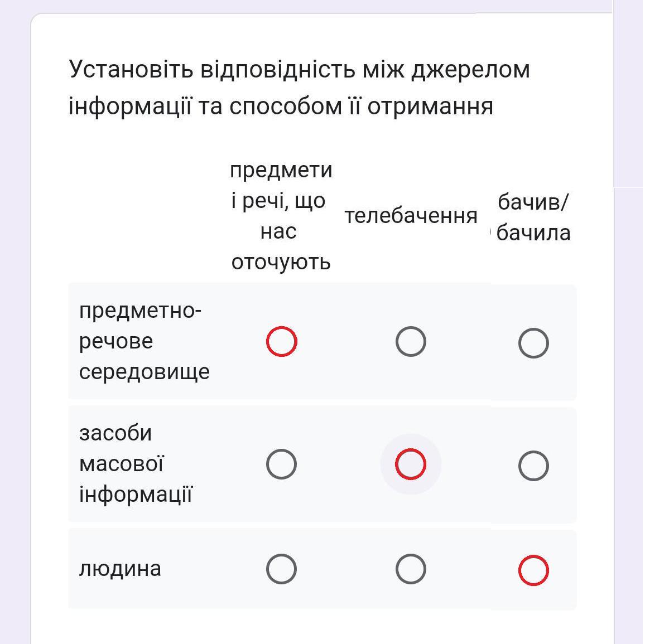Choose 'предмети і речі' in 'засоби масової інформації' row
645x644 pixels.
click(x=281, y=464)
